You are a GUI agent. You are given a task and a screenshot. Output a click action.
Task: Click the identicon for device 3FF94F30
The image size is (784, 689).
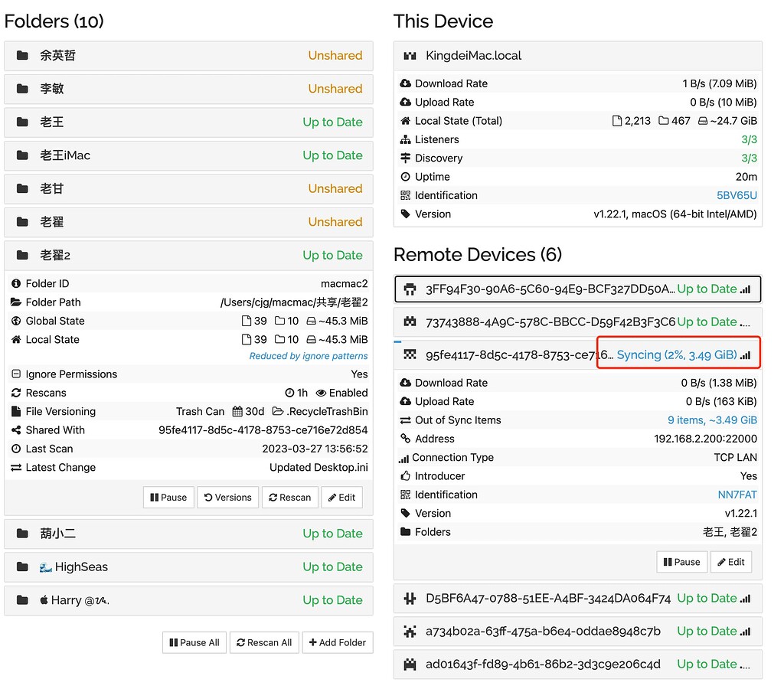tap(410, 289)
